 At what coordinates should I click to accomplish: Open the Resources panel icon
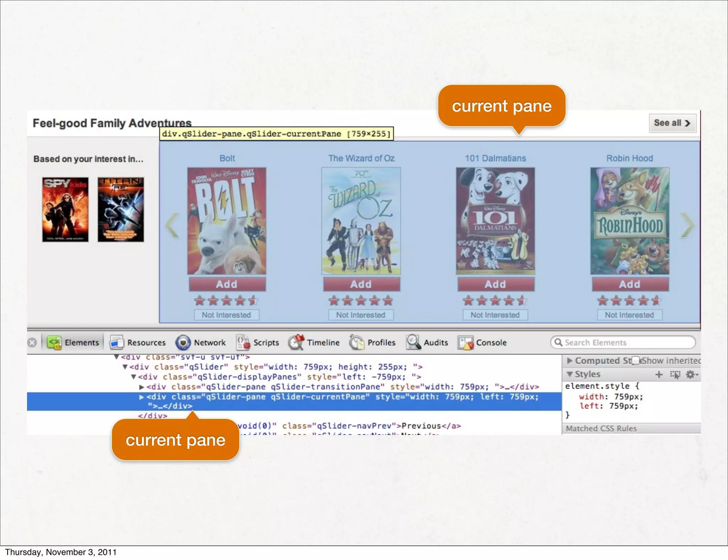click(116, 343)
